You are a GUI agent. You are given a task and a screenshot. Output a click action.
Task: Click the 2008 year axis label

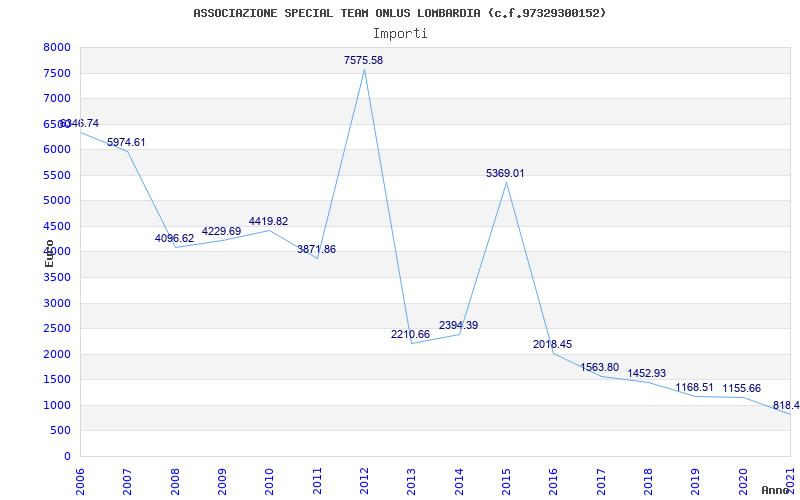click(x=175, y=482)
